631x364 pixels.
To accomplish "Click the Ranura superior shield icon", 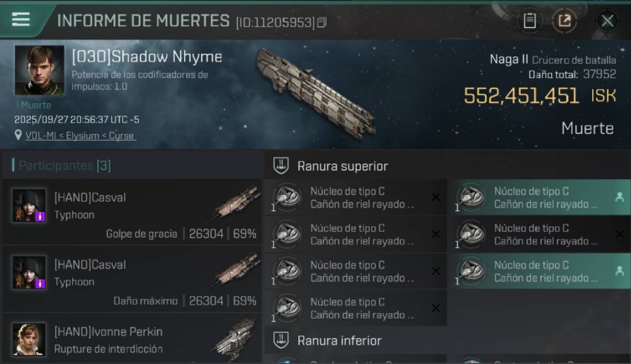I will coord(281,165).
